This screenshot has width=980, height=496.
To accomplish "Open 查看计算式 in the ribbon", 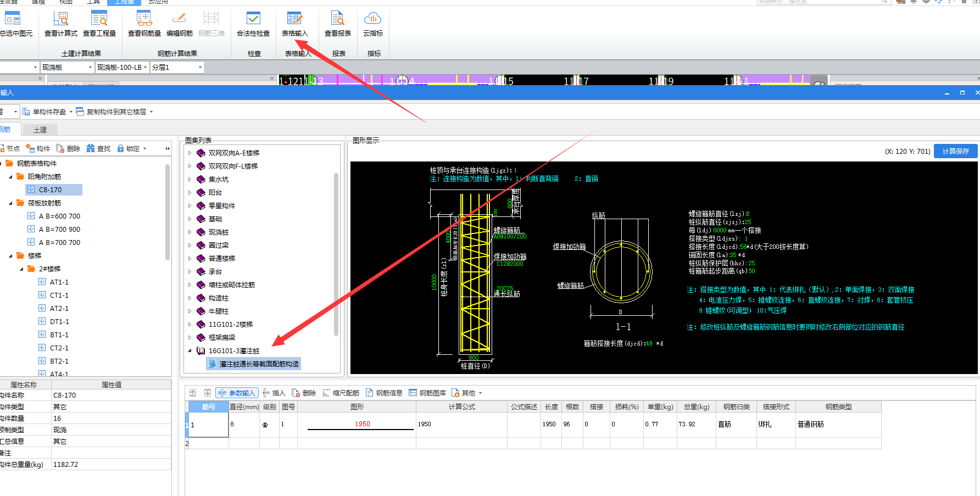I will click(60, 24).
